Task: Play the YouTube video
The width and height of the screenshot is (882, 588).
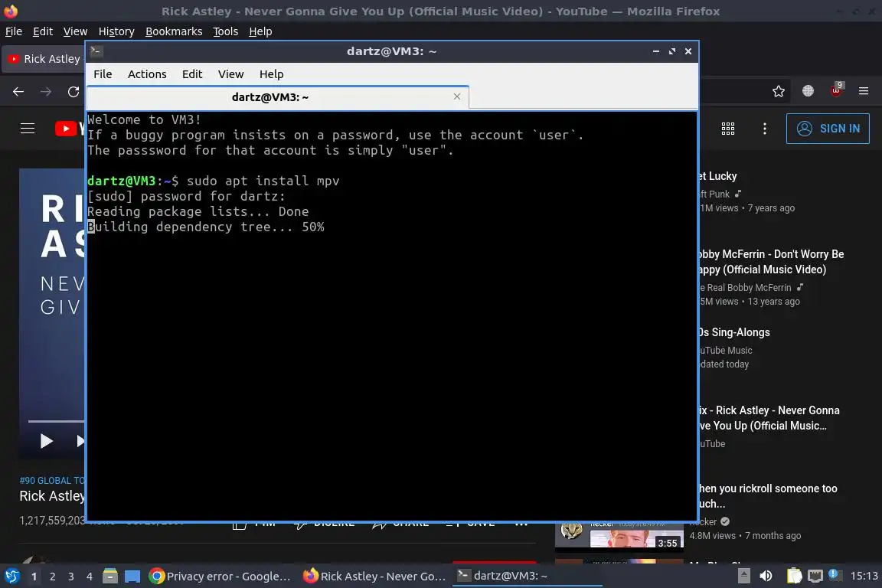Action: pos(47,441)
